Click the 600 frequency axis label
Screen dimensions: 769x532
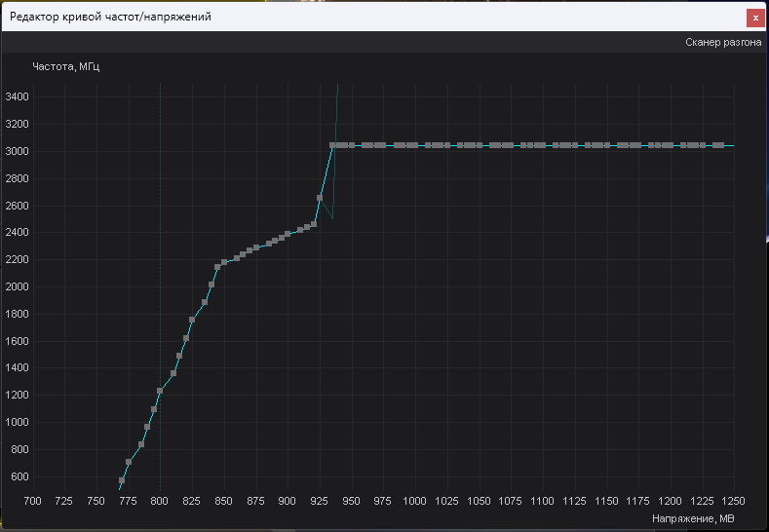[x=20, y=476]
